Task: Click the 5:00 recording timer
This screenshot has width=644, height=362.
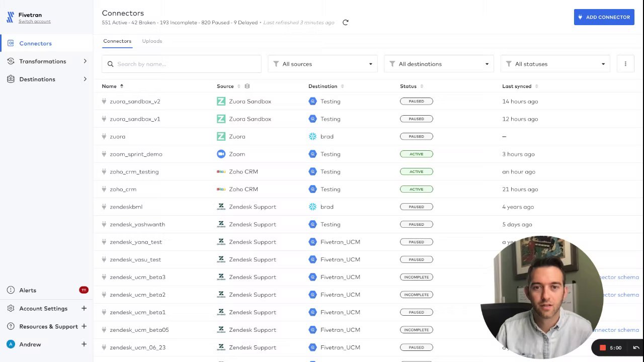Action: point(615,347)
